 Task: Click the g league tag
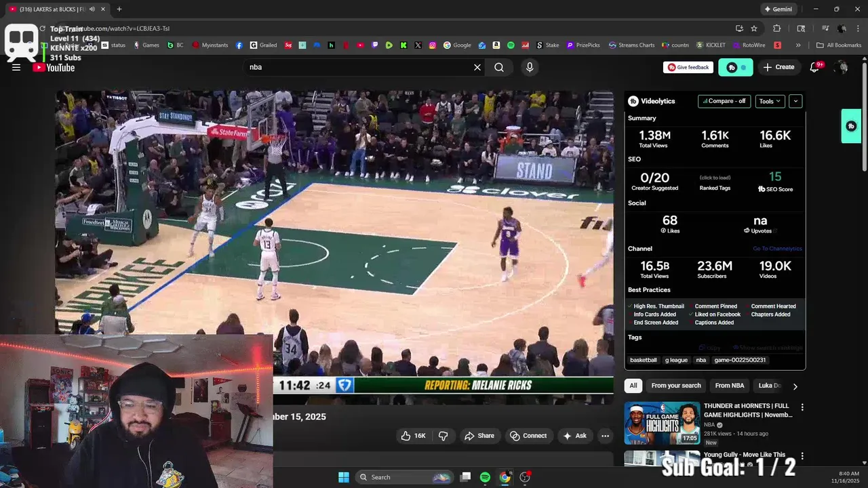(x=676, y=360)
